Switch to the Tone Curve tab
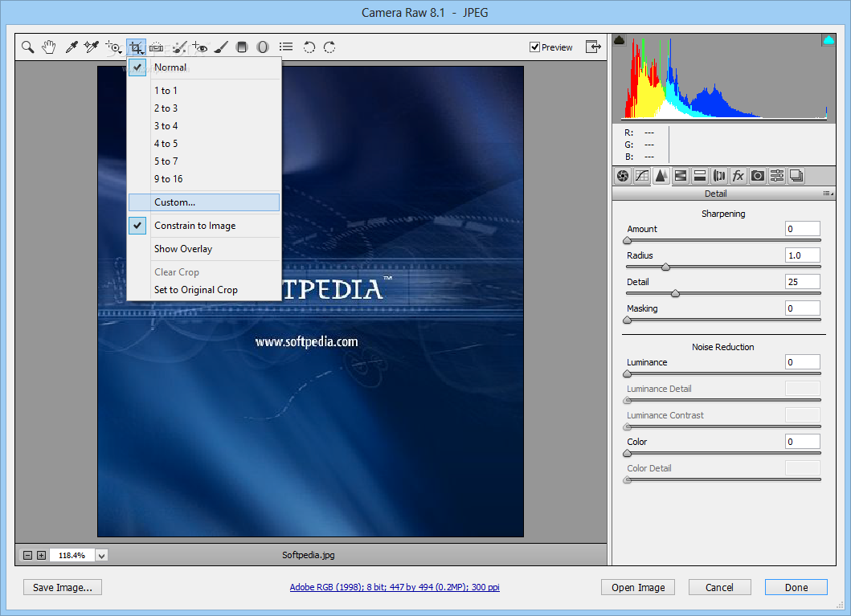The height and width of the screenshot is (616, 851). 642,176
